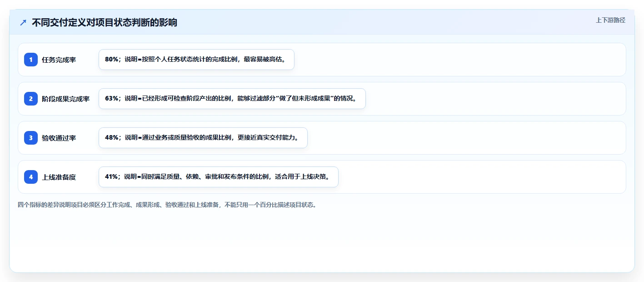Click the title 不同交付定义对项目状态判断的影响
This screenshot has width=644, height=282.
click(x=105, y=22)
